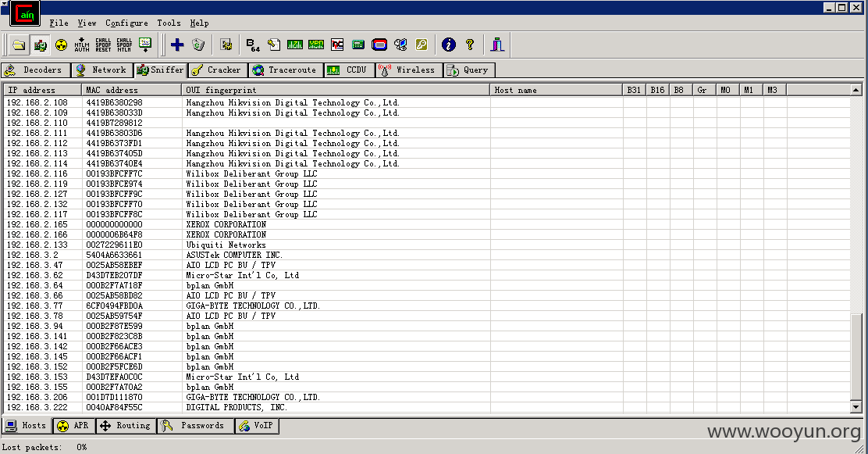Open the Configure menu
This screenshot has width=868, height=454.
tap(126, 23)
